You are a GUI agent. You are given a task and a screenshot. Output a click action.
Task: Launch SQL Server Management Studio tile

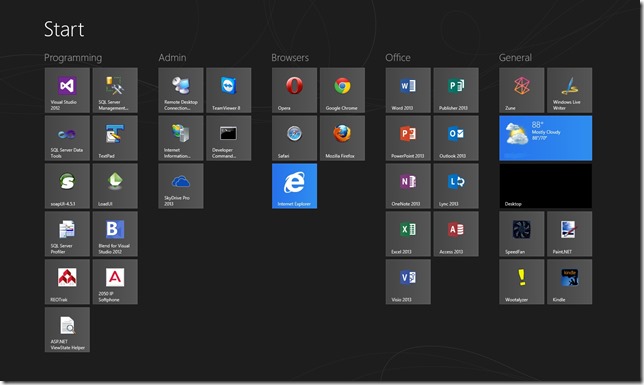115,90
